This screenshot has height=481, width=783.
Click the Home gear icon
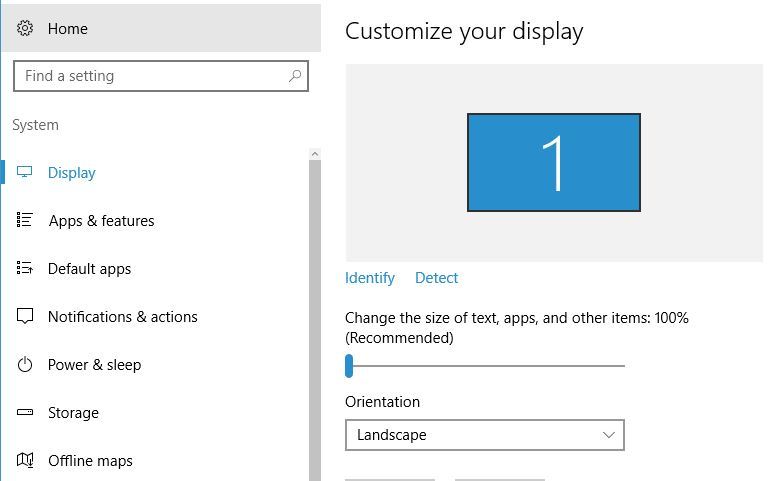(x=24, y=28)
